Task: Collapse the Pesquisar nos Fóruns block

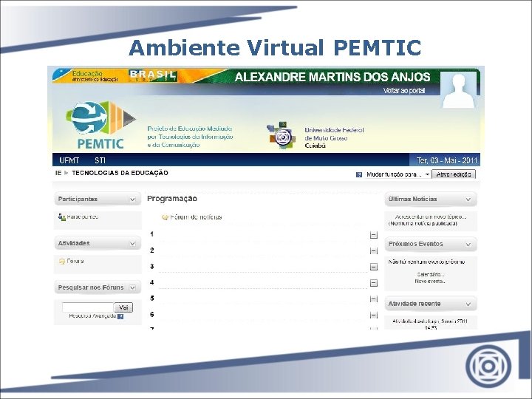Action: point(133,287)
